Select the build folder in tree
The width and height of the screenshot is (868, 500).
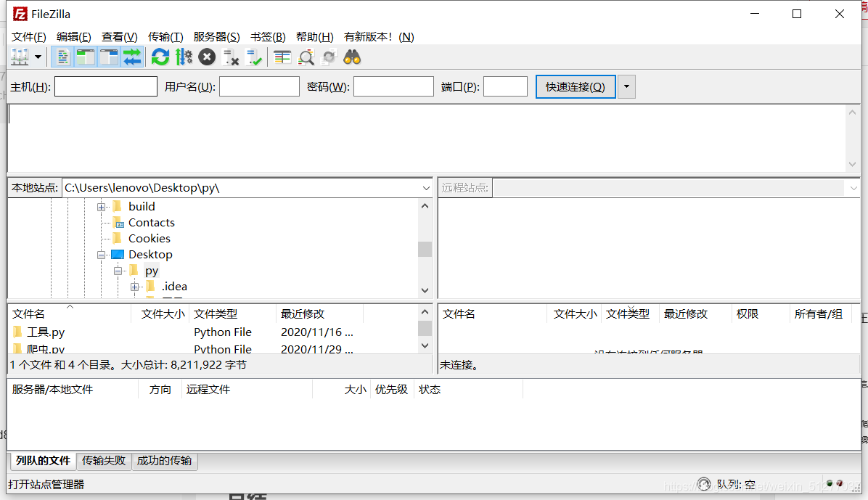click(142, 207)
